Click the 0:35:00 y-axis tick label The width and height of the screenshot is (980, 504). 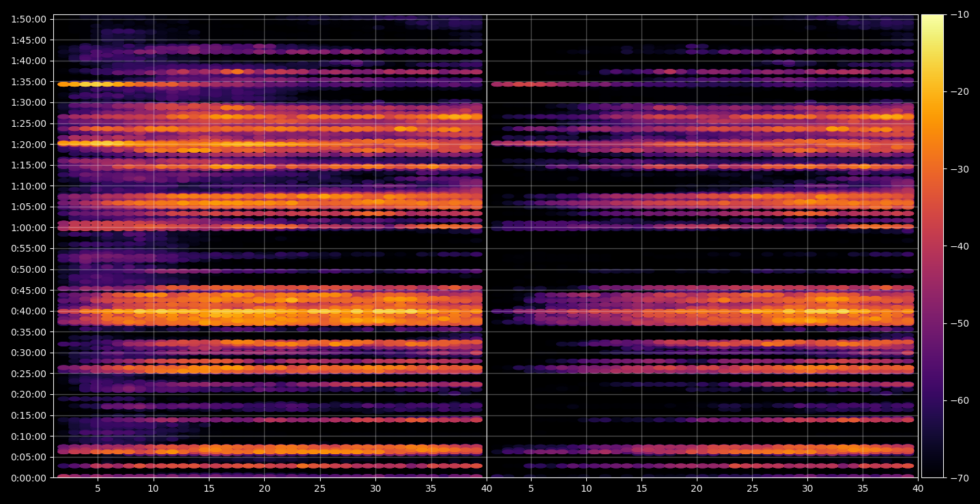(x=29, y=332)
